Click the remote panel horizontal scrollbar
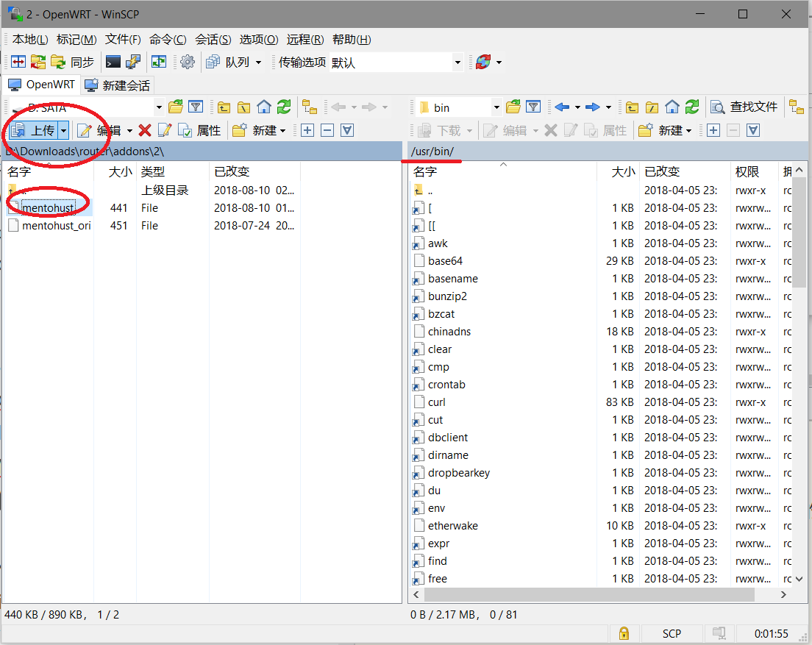The height and width of the screenshot is (645, 812). click(x=600, y=594)
